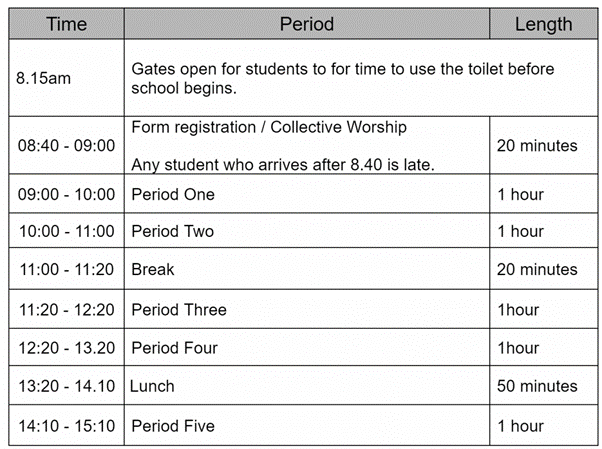Click the 09:00 - 10:00 time cell

click(x=66, y=194)
